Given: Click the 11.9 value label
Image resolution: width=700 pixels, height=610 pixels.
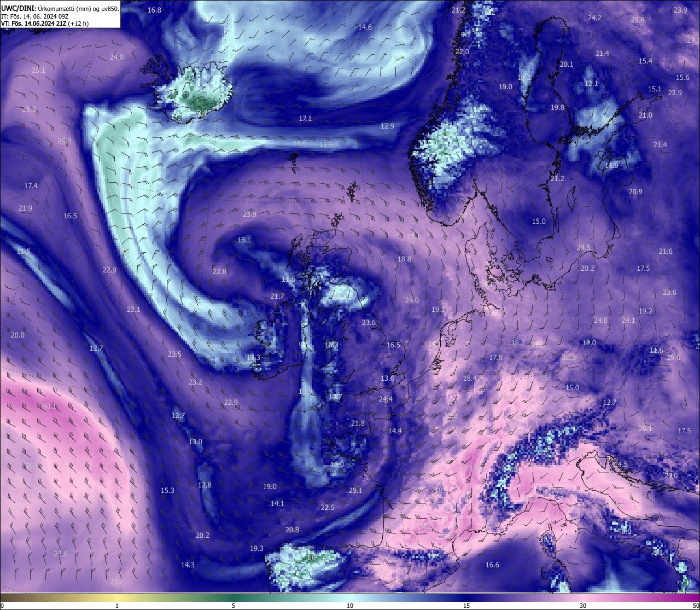Looking at the screenshot, I should coord(611,165).
